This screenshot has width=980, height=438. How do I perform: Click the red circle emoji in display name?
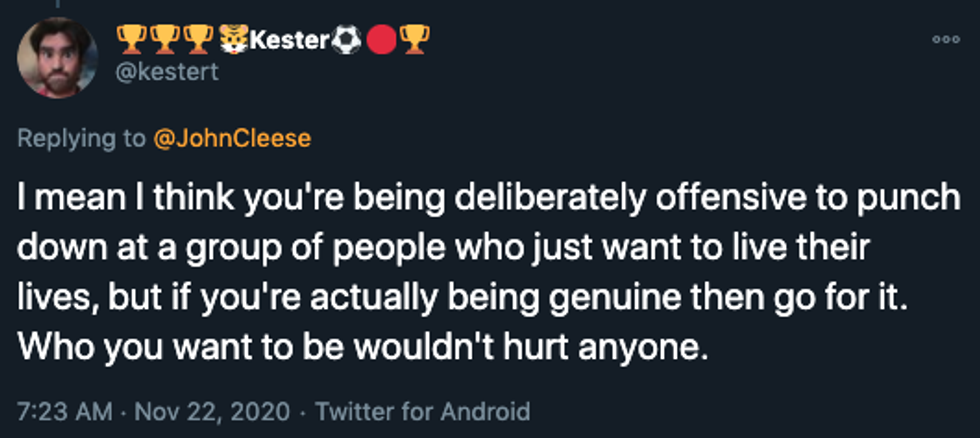pyautogui.click(x=380, y=39)
